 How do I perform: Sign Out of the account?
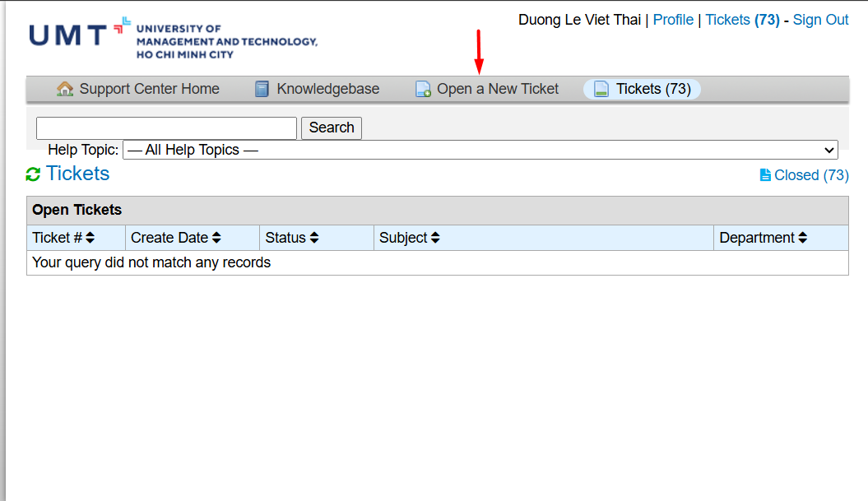pos(820,20)
